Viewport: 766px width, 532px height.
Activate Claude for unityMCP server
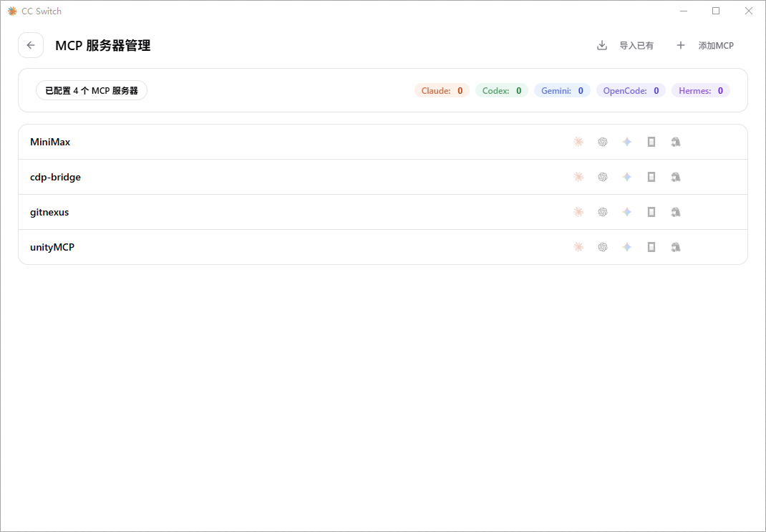tap(578, 247)
